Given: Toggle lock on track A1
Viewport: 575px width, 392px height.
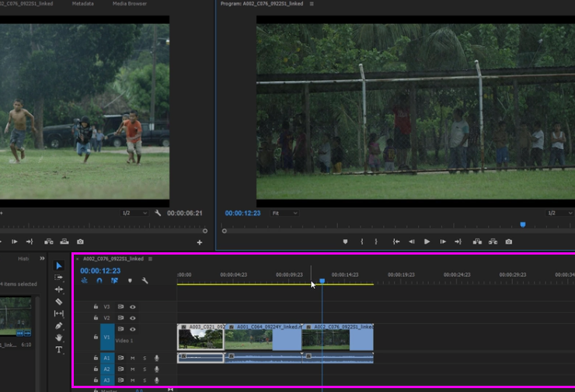Looking at the screenshot, I should pos(96,358).
